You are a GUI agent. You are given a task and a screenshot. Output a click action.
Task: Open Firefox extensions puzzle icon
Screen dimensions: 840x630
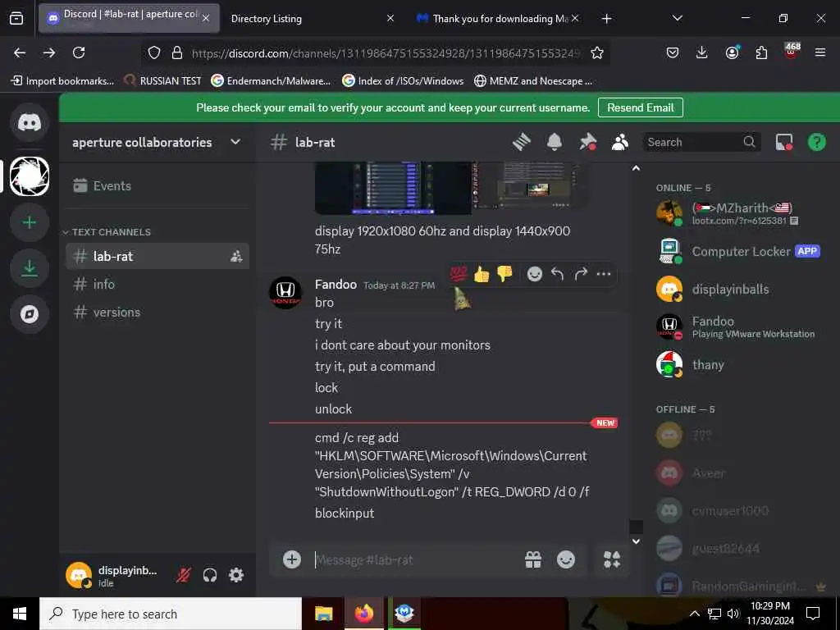[761, 52]
